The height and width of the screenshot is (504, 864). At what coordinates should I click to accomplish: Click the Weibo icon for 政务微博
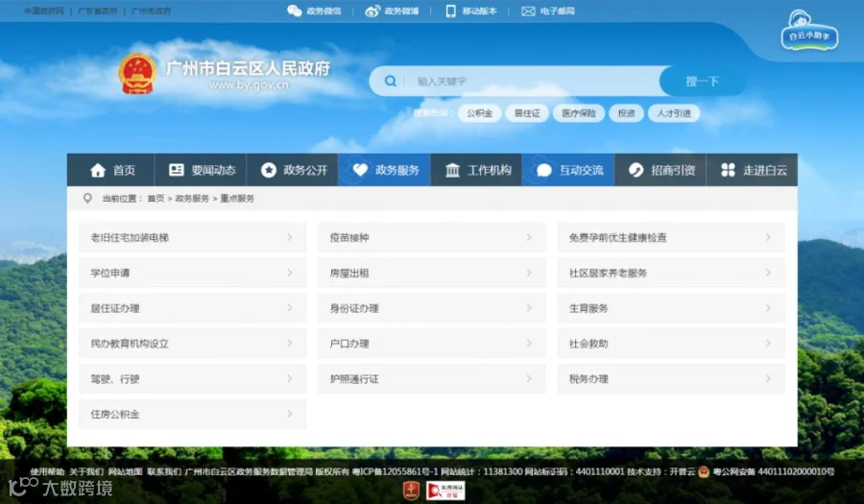point(372,11)
